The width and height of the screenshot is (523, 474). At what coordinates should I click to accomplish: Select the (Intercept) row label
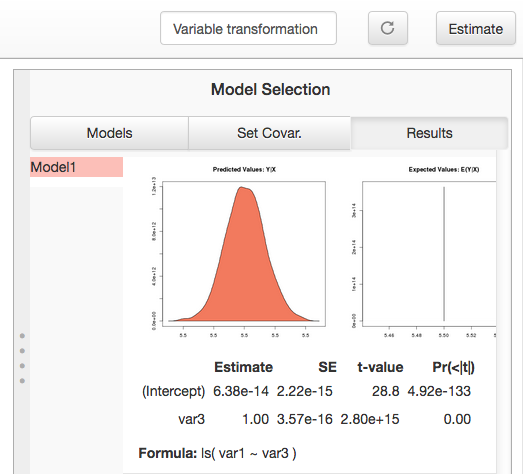click(x=173, y=391)
